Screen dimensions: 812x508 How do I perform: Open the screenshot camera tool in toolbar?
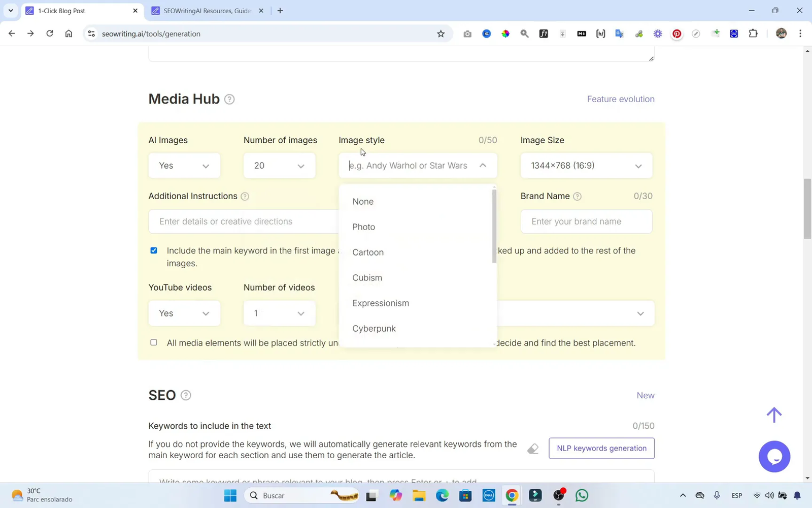[467, 34]
